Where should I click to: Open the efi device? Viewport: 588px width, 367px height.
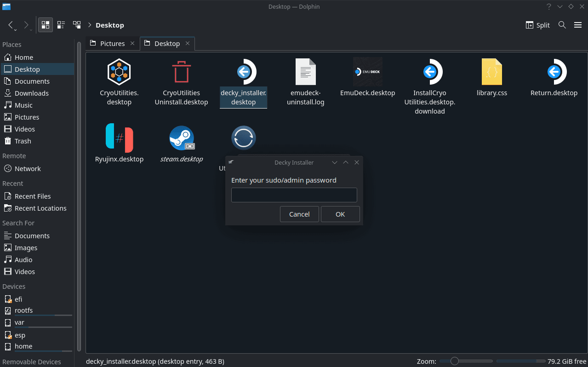point(37,299)
